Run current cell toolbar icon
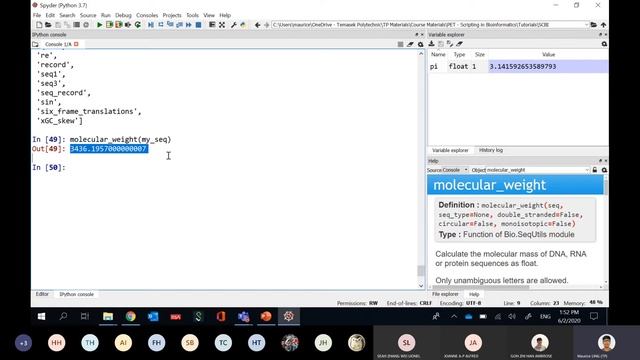 pos(109,25)
